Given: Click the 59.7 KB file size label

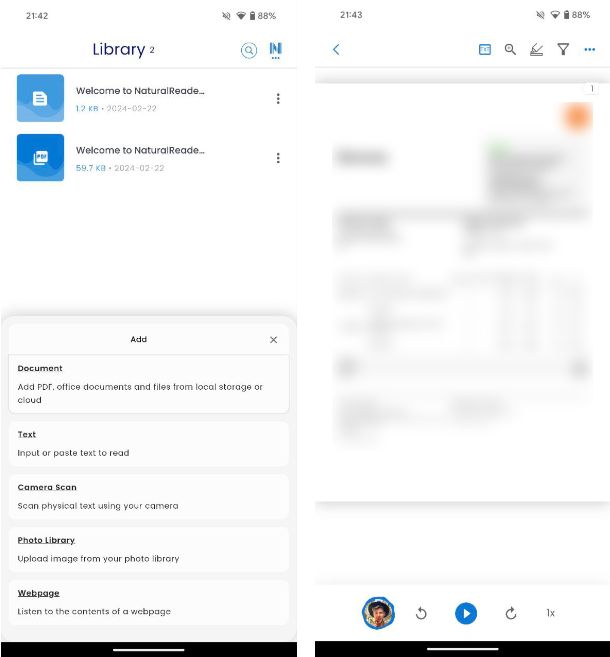Looking at the screenshot, I should coord(90,168).
